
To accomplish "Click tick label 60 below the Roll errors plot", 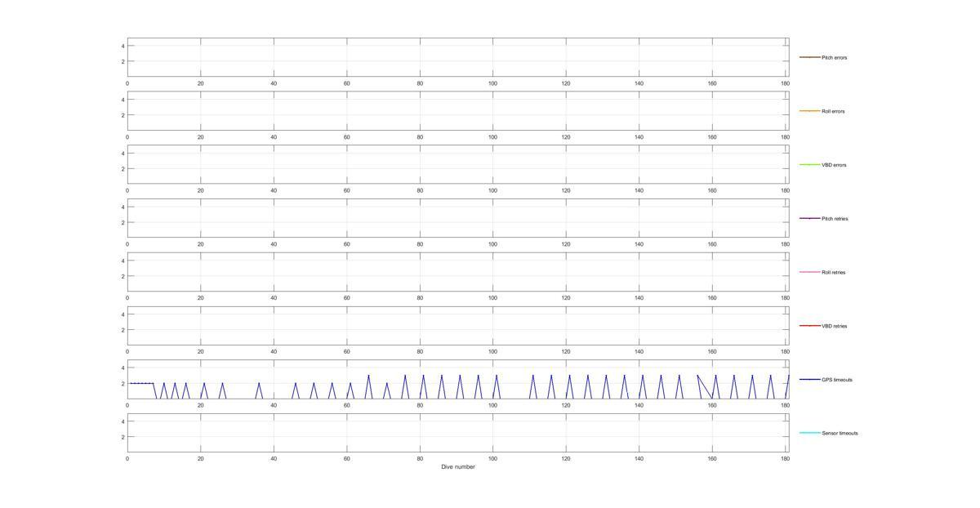I will pos(346,137).
